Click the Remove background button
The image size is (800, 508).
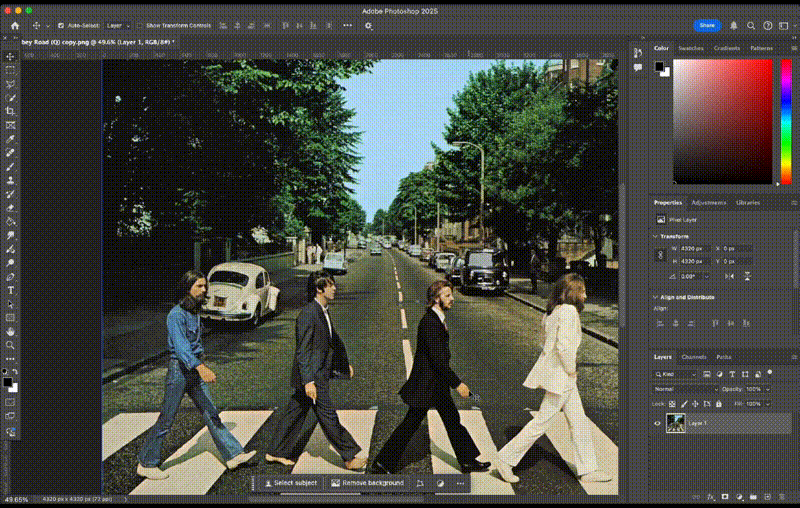coord(368,483)
